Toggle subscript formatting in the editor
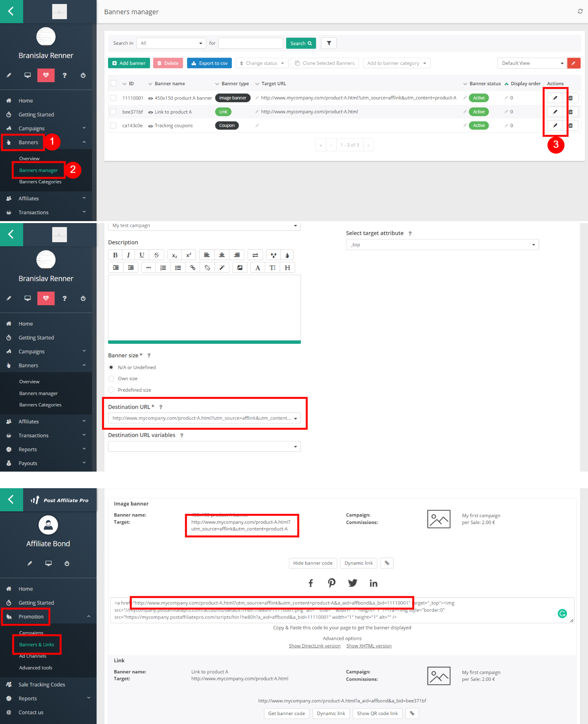Viewport: 588px width, 724px height. pyautogui.click(x=174, y=255)
